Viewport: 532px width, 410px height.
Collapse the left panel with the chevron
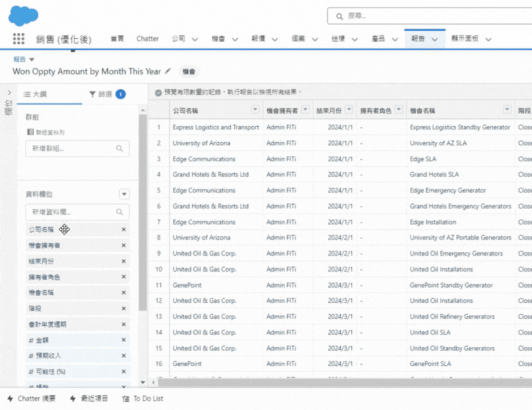(8, 94)
